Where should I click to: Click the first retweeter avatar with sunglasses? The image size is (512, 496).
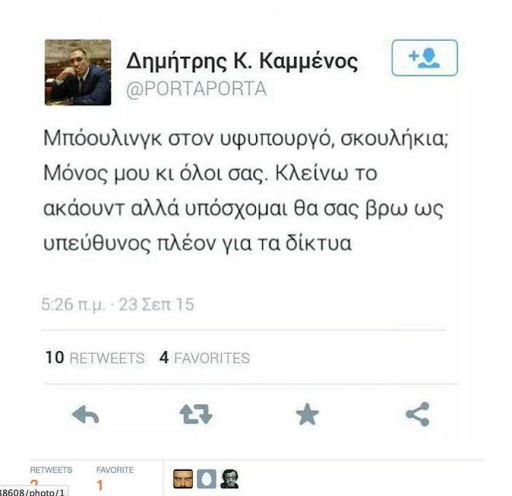click(183, 479)
